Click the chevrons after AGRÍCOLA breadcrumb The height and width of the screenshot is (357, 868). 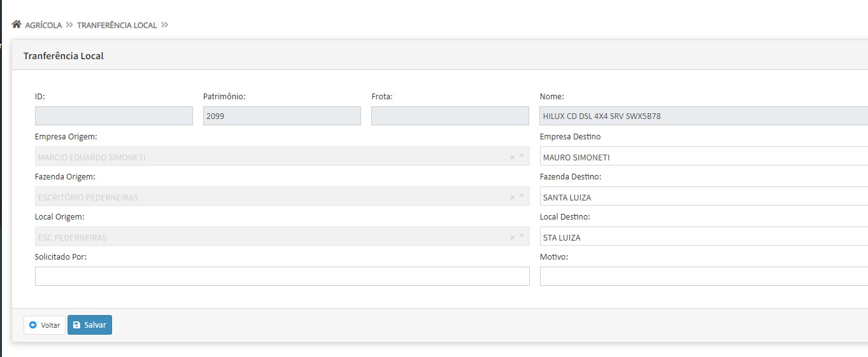pos(69,25)
